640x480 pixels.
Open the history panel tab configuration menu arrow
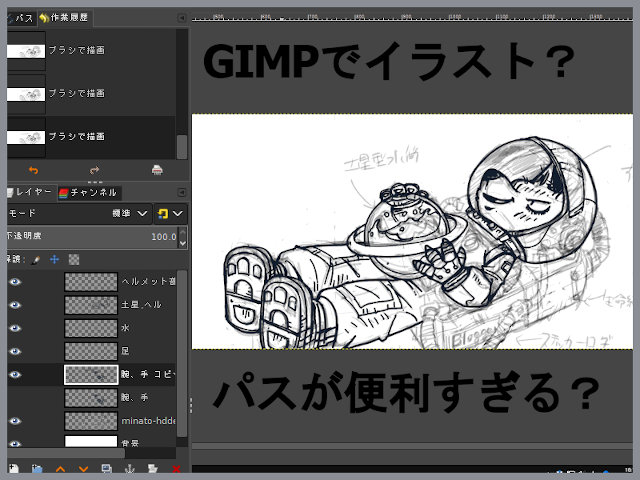click(x=182, y=18)
